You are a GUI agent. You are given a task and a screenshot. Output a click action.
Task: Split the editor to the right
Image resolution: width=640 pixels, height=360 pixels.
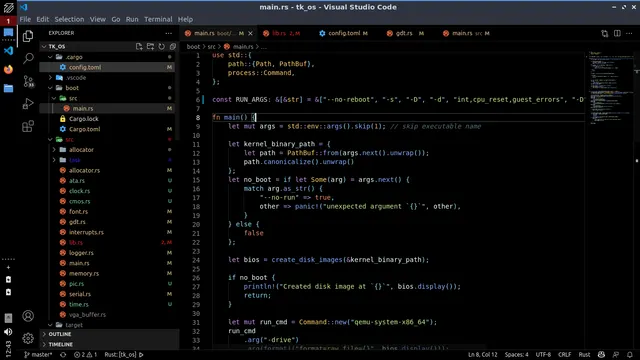617,33
